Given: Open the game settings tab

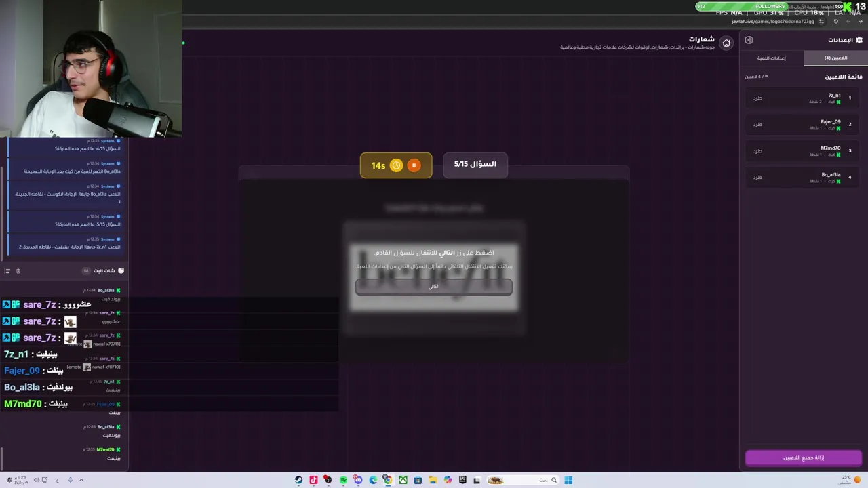Looking at the screenshot, I should [772, 58].
